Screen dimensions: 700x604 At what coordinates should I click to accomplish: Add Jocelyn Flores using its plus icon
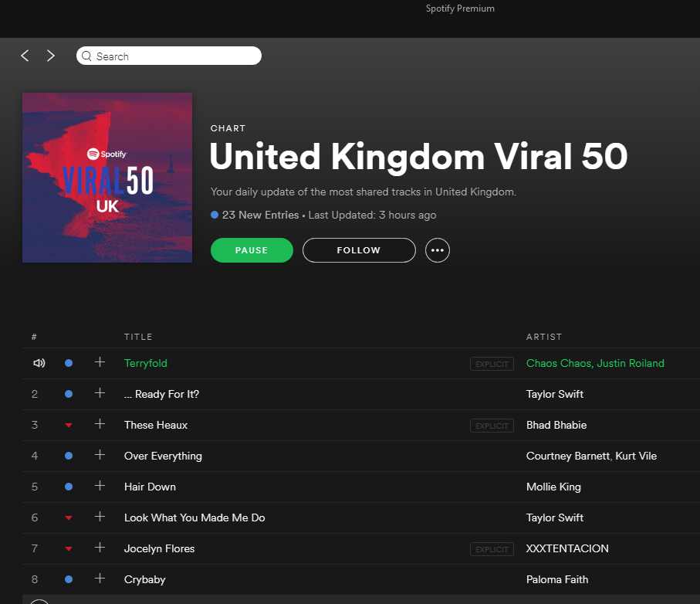pyautogui.click(x=100, y=548)
